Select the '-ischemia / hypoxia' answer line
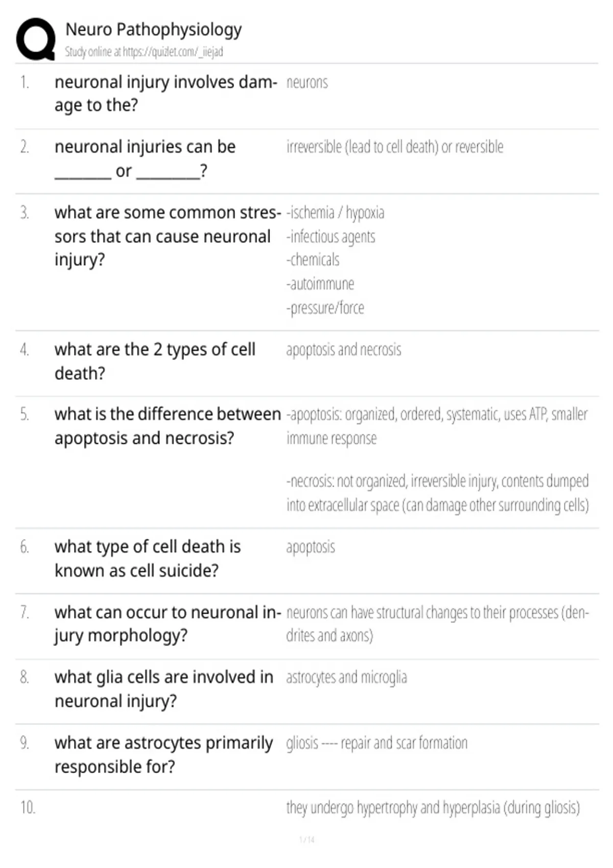The width and height of the screenshot is (613, 868). coord(335,212)
